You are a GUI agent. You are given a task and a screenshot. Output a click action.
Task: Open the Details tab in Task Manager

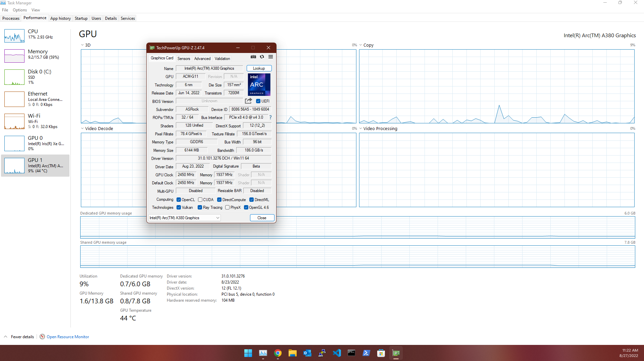[x=111, y=18]
